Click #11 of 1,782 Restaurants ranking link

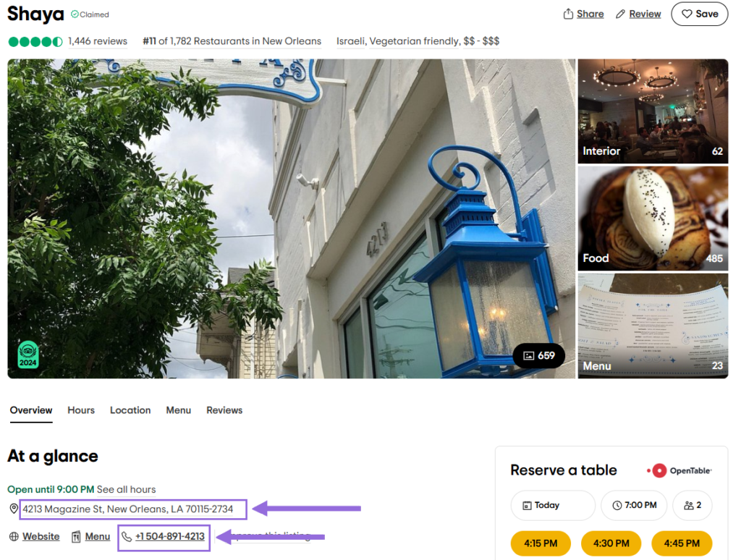coord(232,41)
